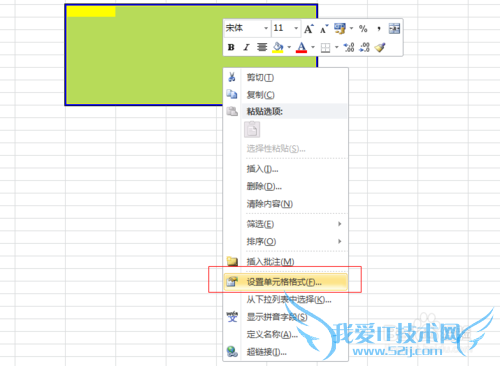Viewport: 500px width, 366px height.
Task: Choose 清除内容(N) from menu
Action: [x=286, y=204]
